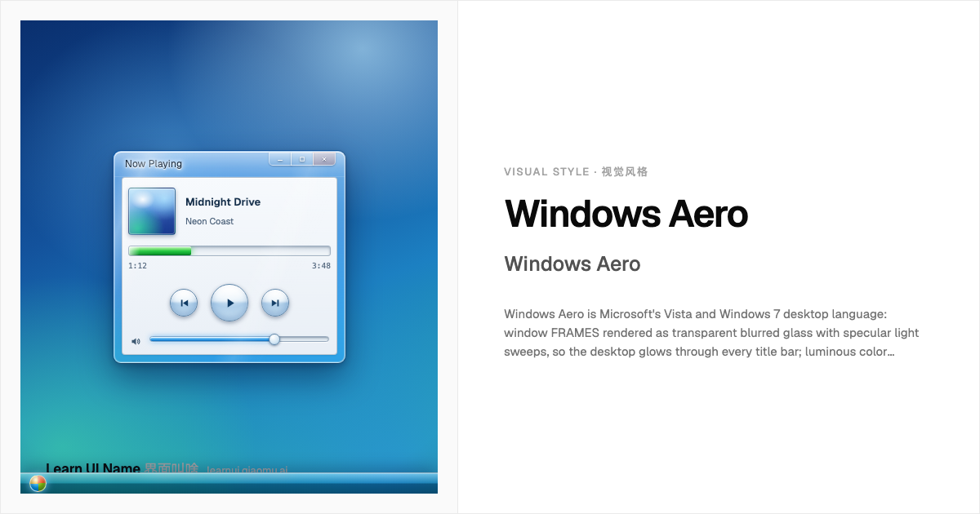This screenshot has width=980, height=514.
Task: Click the Midnight Drive album art
Action: tap(152, 211)
